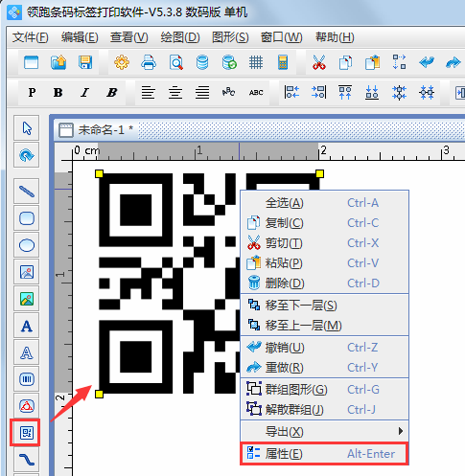Viewport: 465px width, 476px height.
Task: Open 属性(E) properties from context menu
Action: pyautogui.click(x=324, y=454)
